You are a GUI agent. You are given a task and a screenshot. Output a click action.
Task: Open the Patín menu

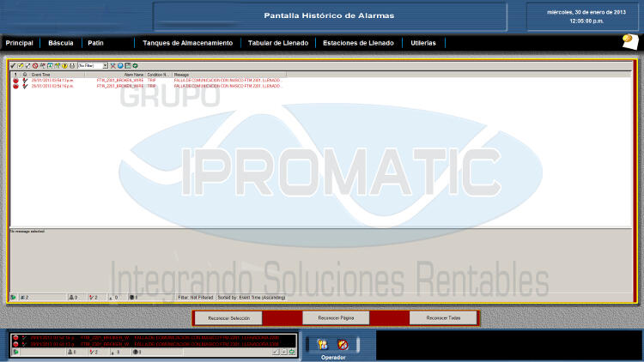click(95, 43)
